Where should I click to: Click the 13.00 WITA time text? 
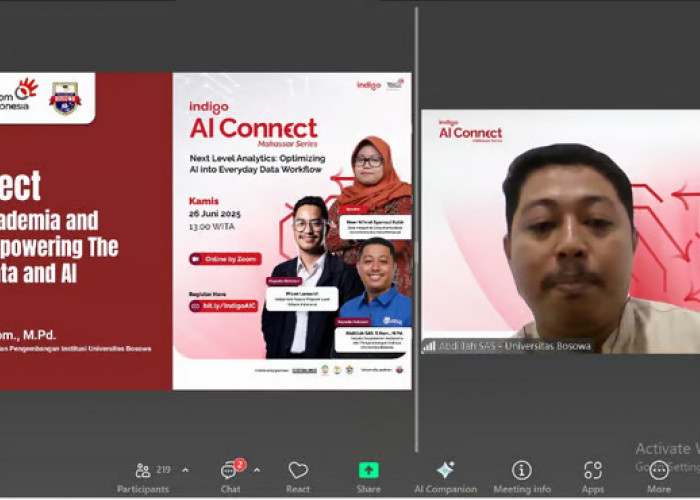212,227
